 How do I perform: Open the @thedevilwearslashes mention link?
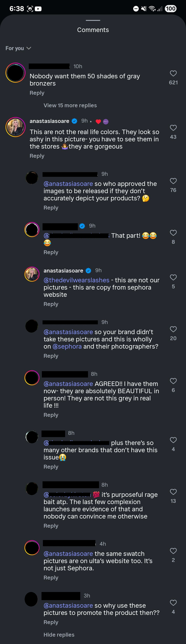click(x=76, y=280)
